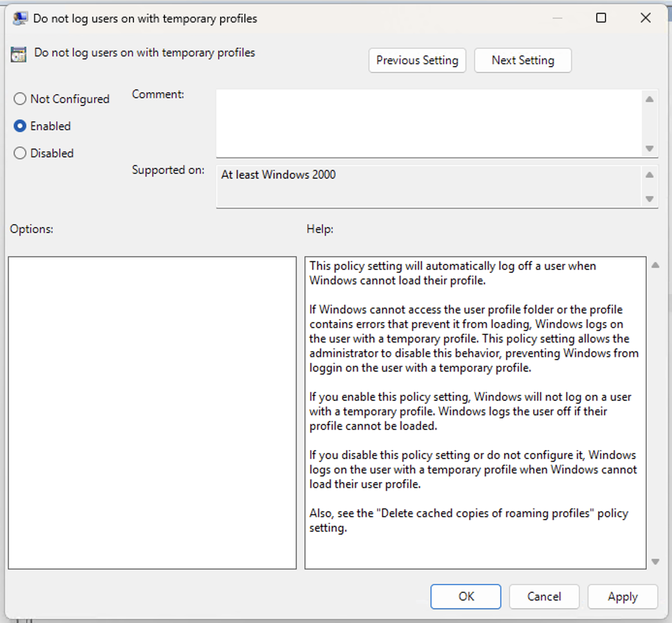This screenshot has height=623, width=672.
Task: Click the empty Options pane
Action: tap(152, 413)
